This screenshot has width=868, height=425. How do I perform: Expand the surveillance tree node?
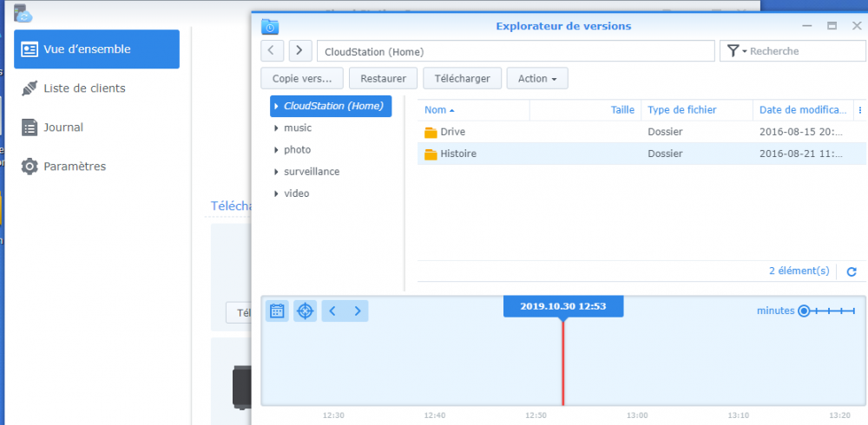276,172
